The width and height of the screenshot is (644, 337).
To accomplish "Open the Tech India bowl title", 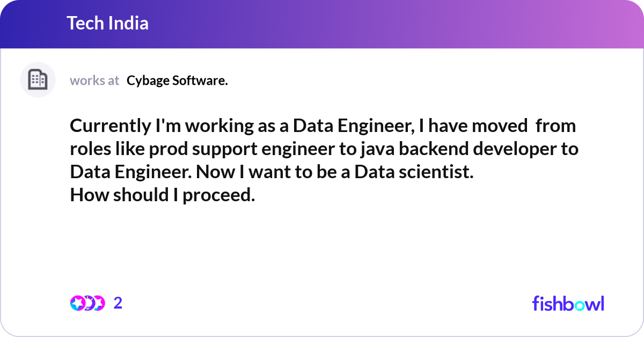I will coord(107,23).
